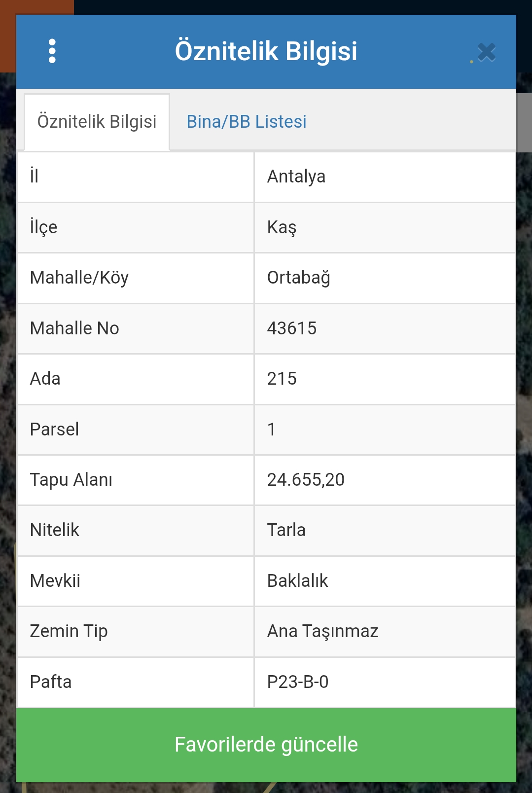The width and height of the screenshot is (532, 793).
Task: Select the Öznitelik Bilgisi tab
Action: tap(97, 122)
